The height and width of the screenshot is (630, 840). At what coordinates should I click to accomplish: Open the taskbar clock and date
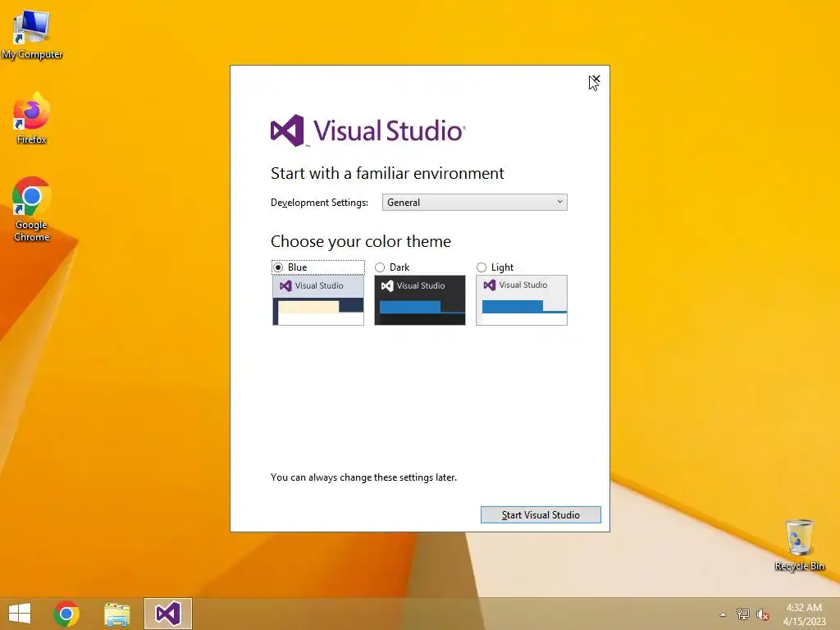(x=804, y=614)
